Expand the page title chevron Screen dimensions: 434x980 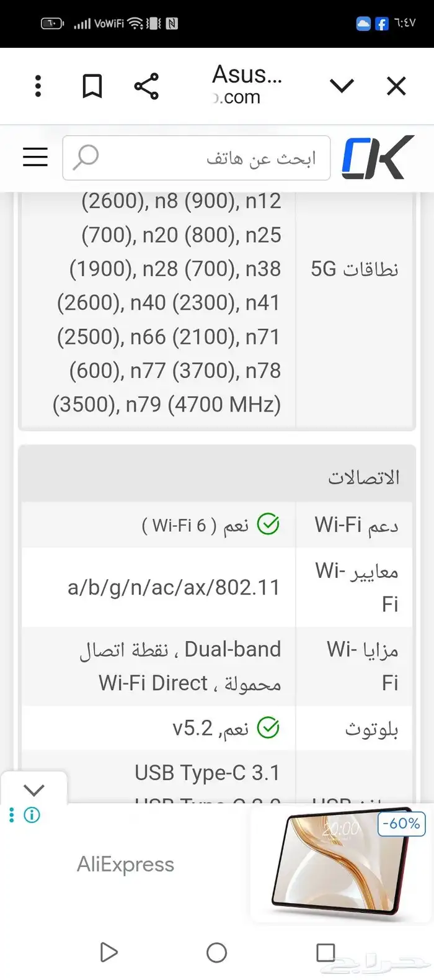(x=342, y=86)
